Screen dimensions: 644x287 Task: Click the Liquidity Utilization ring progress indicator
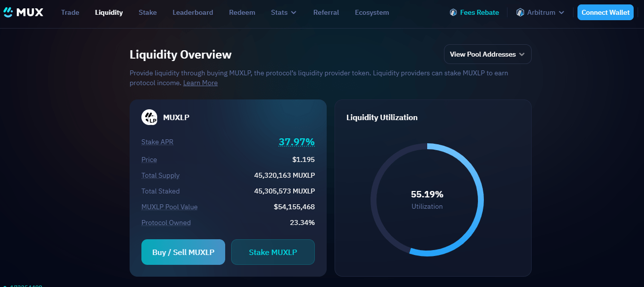pos(427,199)
